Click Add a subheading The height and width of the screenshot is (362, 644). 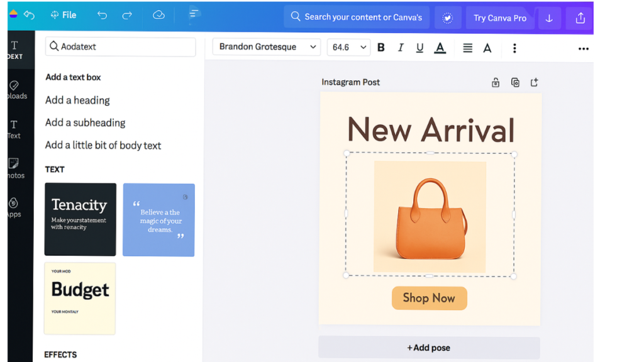[85, 123]
